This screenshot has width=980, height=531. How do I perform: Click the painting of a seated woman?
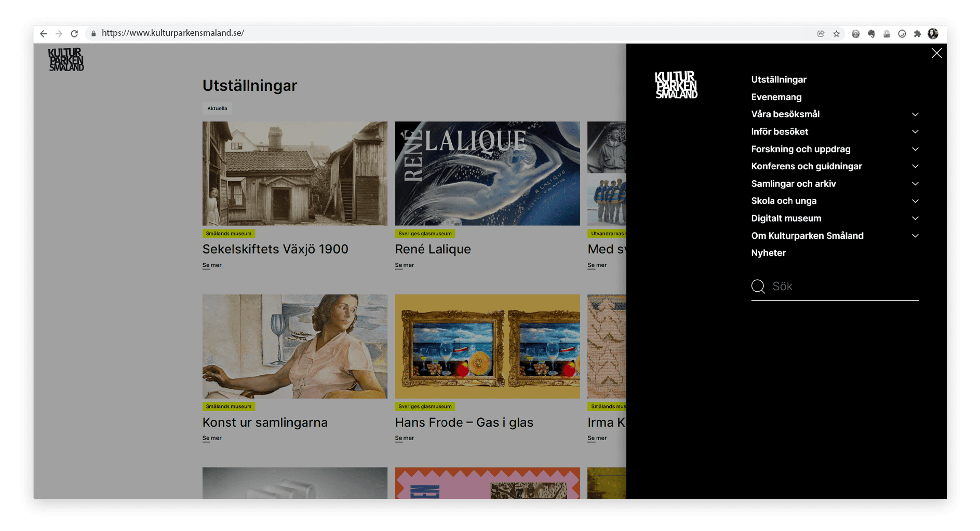pos(295,346)
